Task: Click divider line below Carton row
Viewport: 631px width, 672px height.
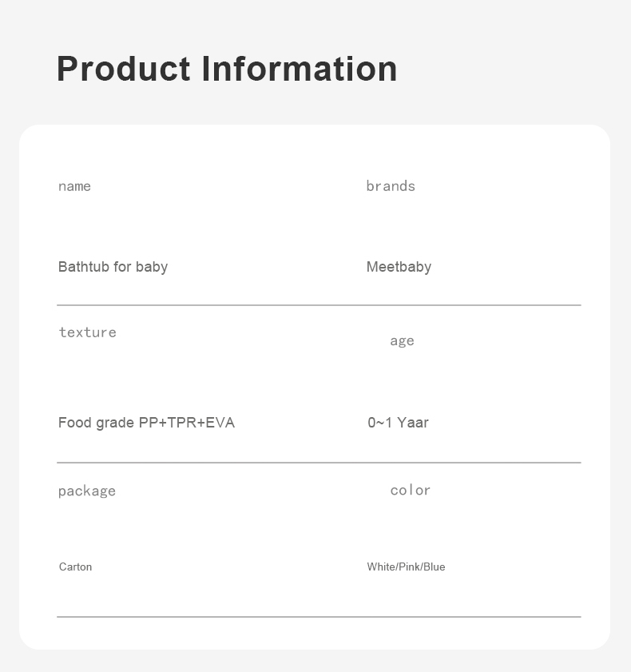Action: pos(319,617)
